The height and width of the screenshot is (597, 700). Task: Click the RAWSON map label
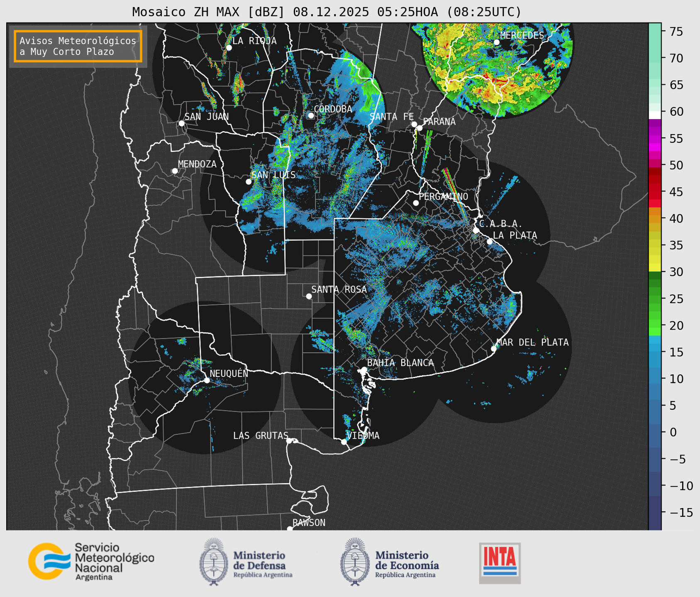(309, 523)
